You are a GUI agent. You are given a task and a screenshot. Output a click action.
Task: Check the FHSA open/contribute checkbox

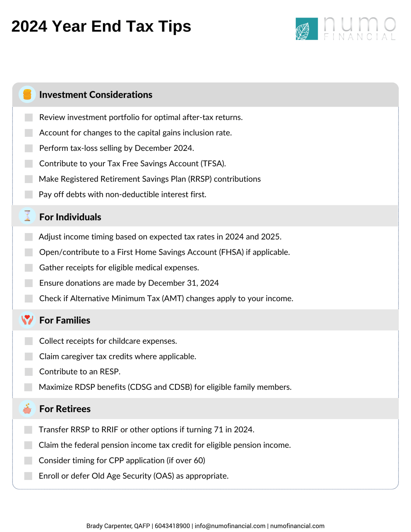click(29, 252)
